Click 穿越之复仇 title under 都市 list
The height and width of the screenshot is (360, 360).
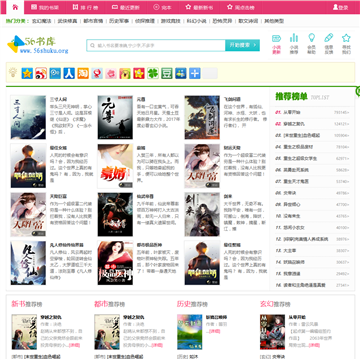134,317
